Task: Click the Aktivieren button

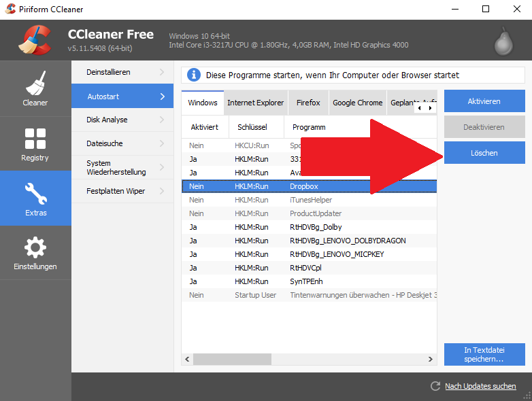Action: pyautogui.click(x=484, y=101)
